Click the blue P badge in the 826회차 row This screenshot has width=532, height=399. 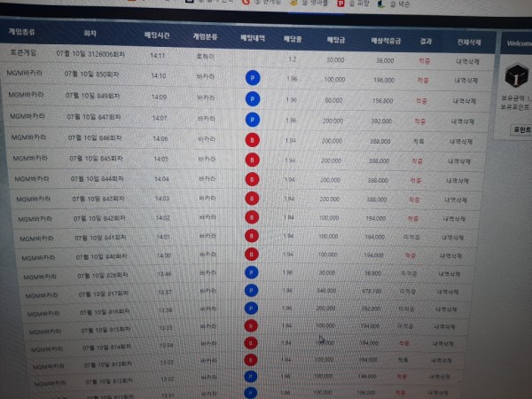coord(252,272)
